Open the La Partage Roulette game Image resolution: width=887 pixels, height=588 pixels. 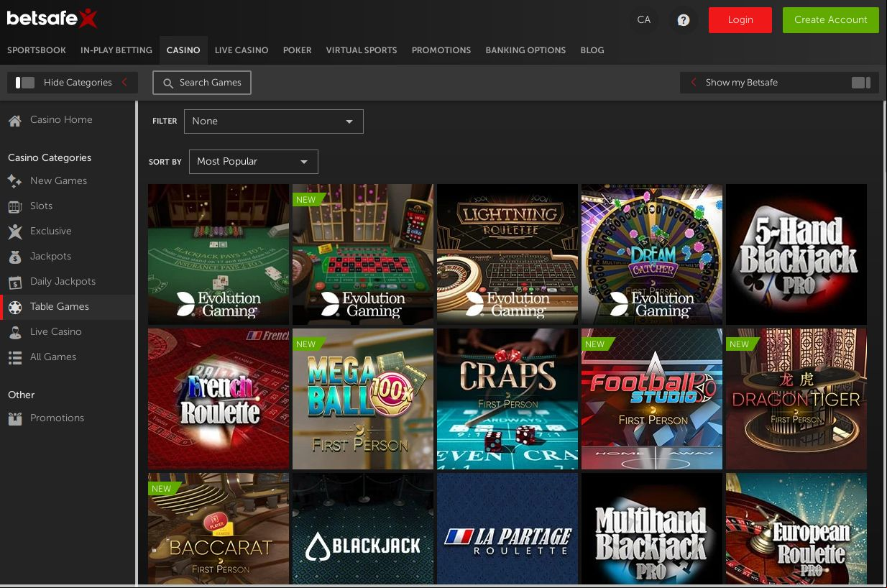[507, 529]
